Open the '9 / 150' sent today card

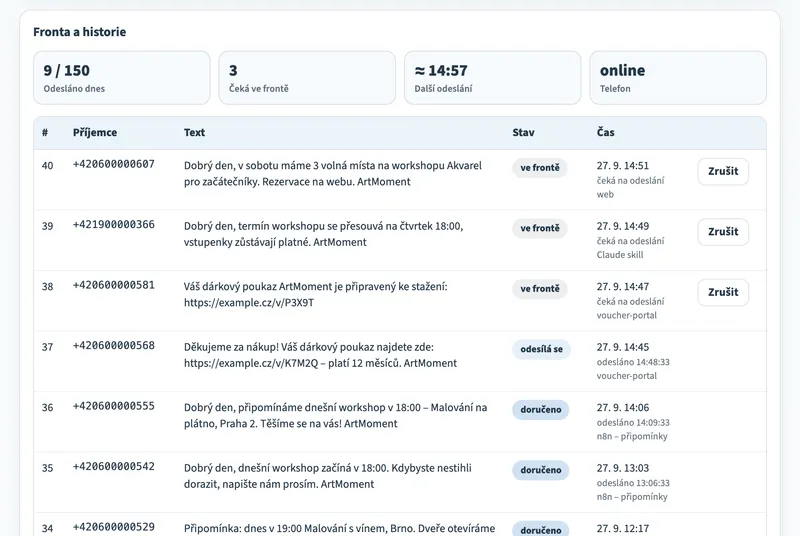pyautogui.click(x=122, y=78)
